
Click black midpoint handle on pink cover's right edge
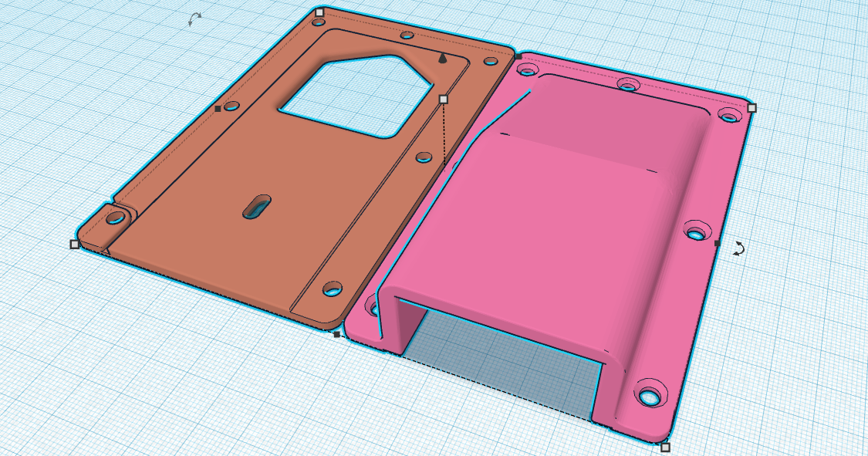(x=718, y=243)
